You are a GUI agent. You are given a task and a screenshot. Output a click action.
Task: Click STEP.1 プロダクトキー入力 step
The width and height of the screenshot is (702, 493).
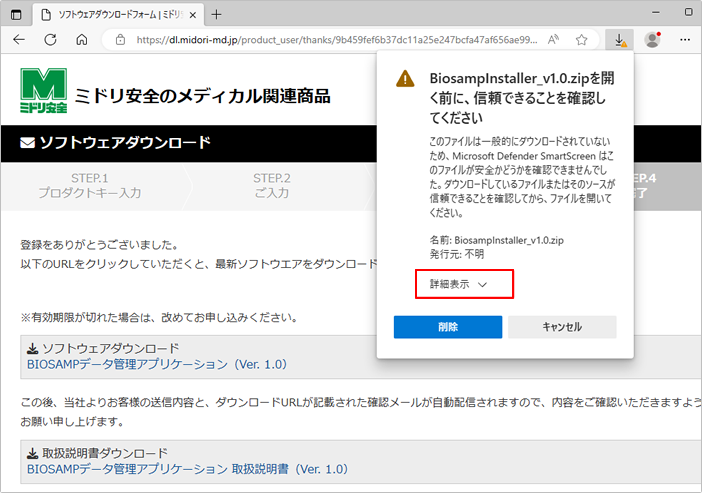(90, 186)
